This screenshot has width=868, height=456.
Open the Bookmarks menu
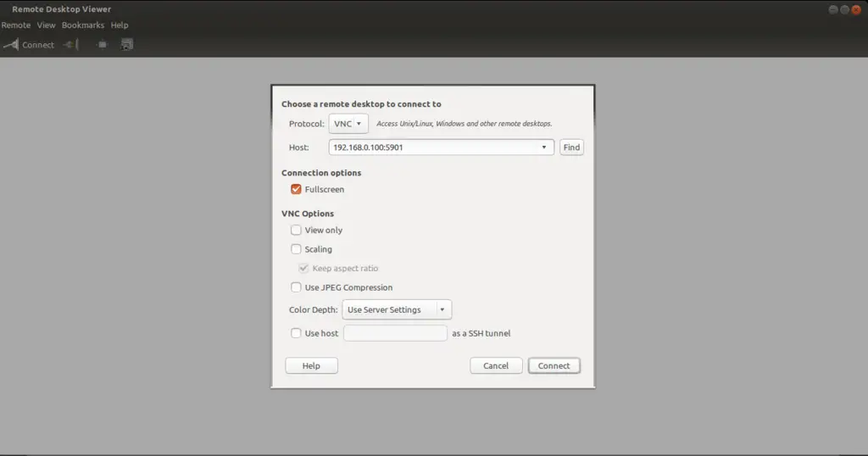(x=83, y=25)
